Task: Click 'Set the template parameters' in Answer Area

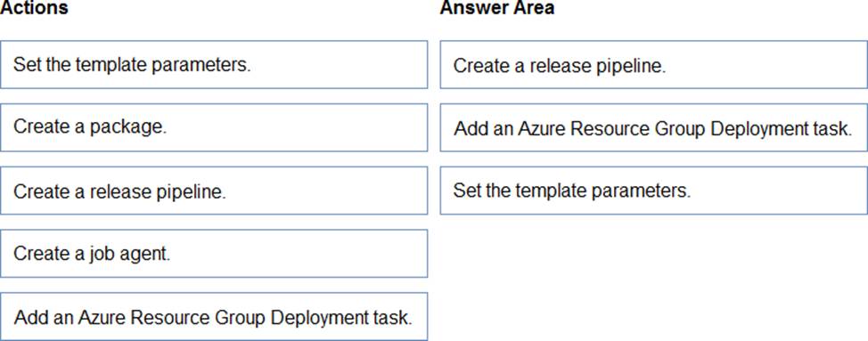Action: point(654,191)
